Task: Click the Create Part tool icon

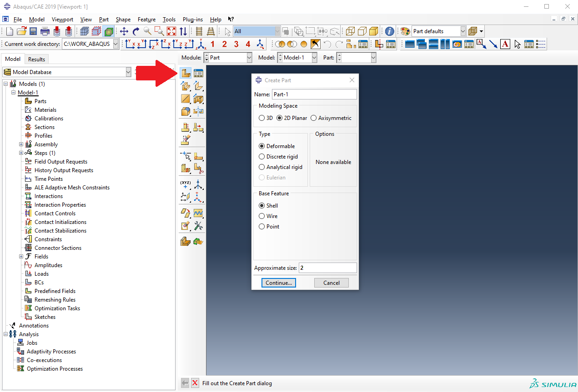Action: click(x=186, y=73)
